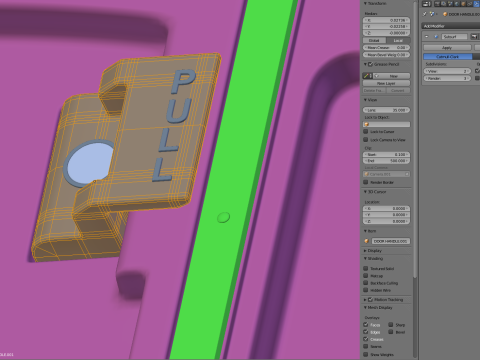
Task: Expand the Display panel
Action: [365, 250]
